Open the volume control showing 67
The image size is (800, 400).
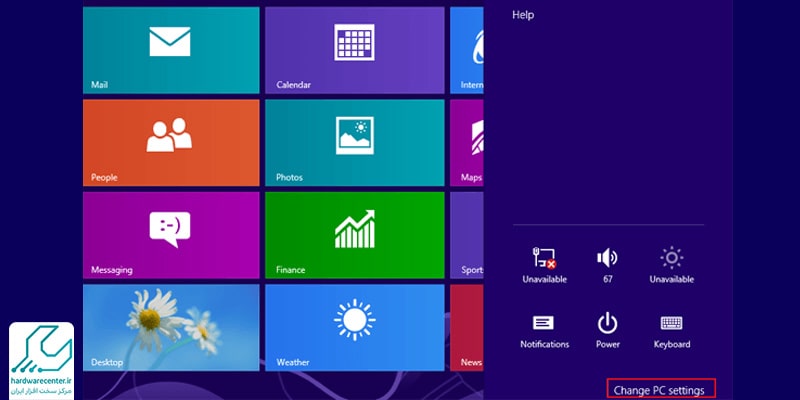coord(608,265)
